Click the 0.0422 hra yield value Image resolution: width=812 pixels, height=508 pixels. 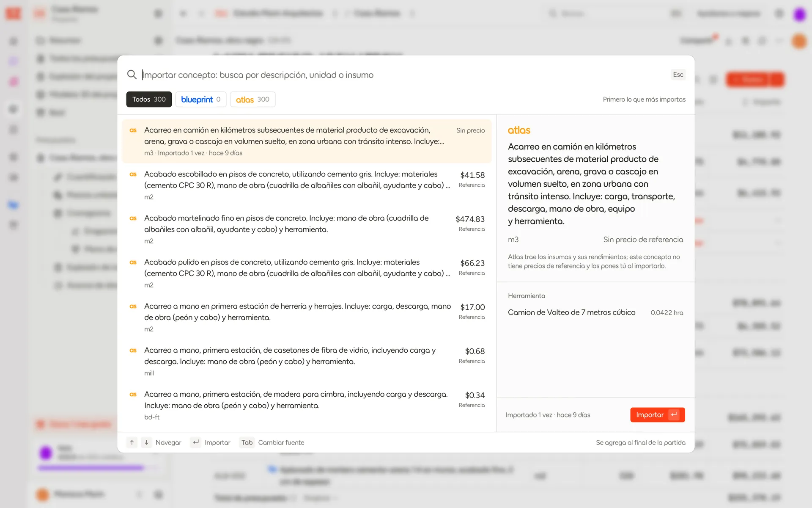point(667,312)
